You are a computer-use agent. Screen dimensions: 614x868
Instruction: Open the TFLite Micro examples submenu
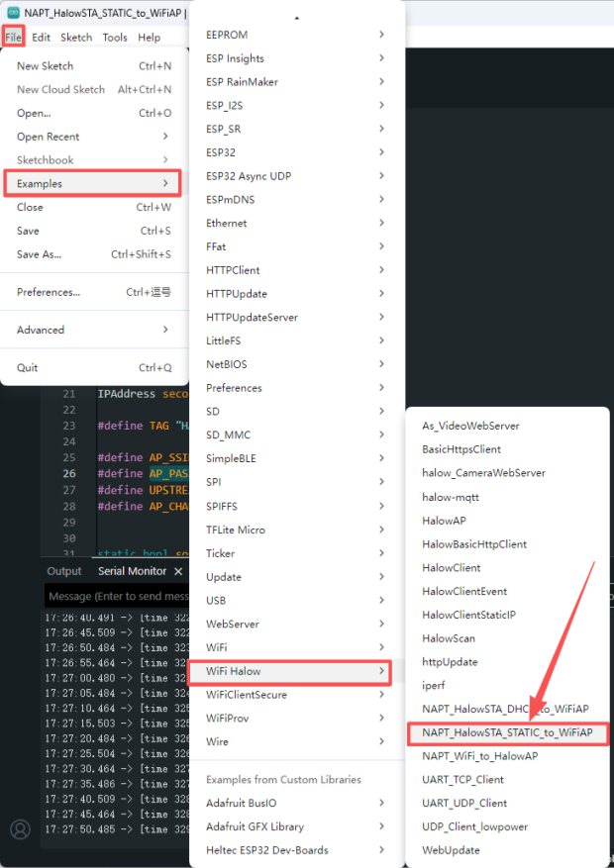tap(297, 530)
